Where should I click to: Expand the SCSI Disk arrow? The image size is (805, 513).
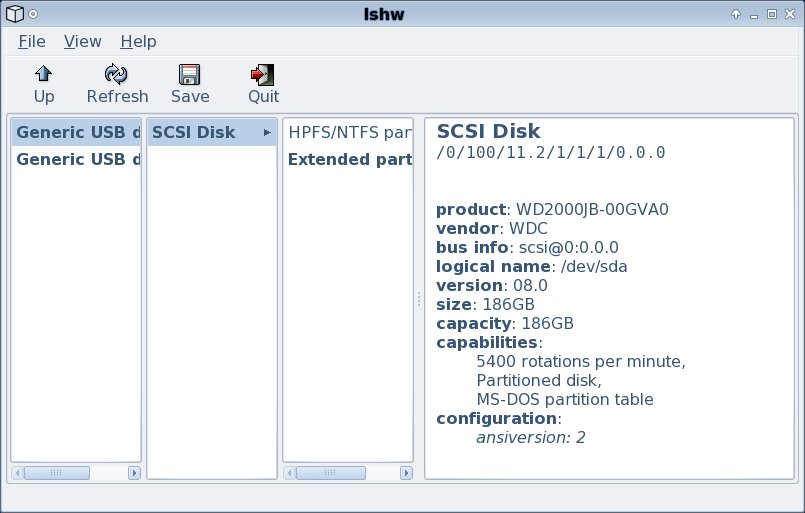click(267, 132)
